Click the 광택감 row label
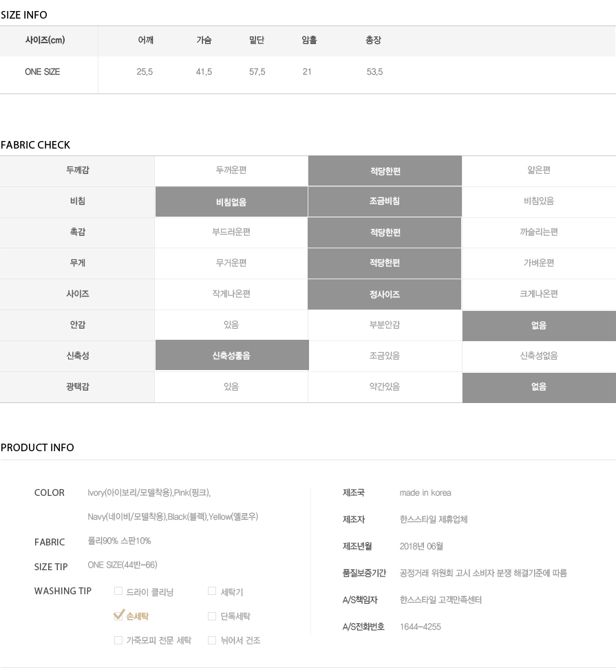 (x=78, y=387)
